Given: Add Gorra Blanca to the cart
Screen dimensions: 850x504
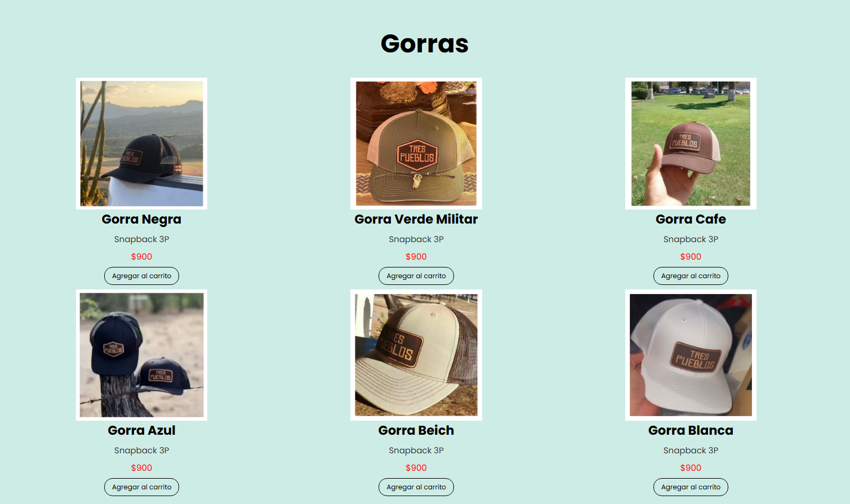Looking at the screenshot, I should [x=691, y=487].
